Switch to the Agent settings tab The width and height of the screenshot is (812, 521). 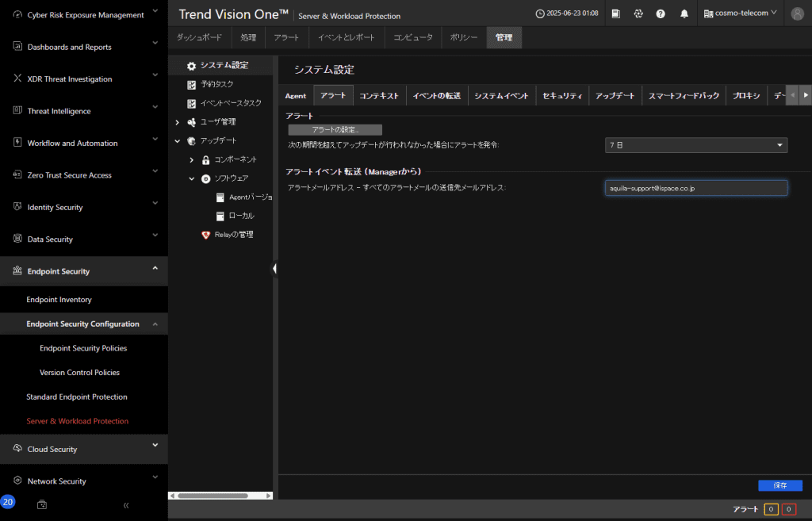pos(296,96)
